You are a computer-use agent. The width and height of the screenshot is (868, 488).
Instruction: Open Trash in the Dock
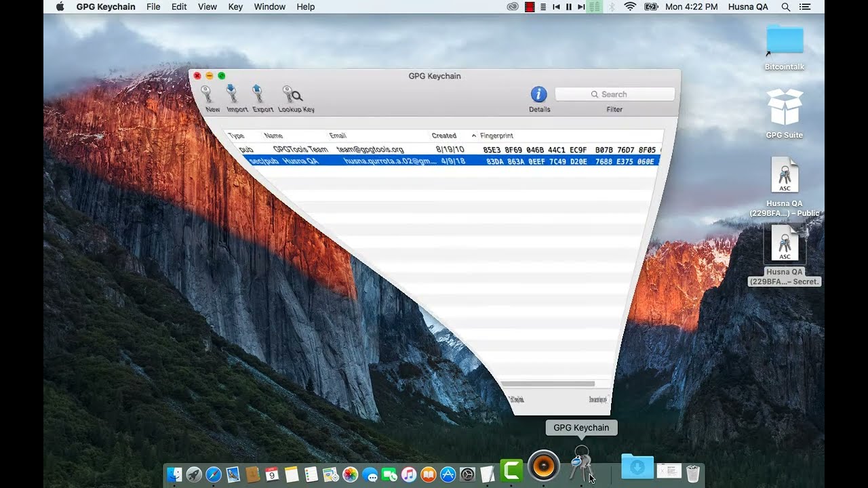[692, 473]
